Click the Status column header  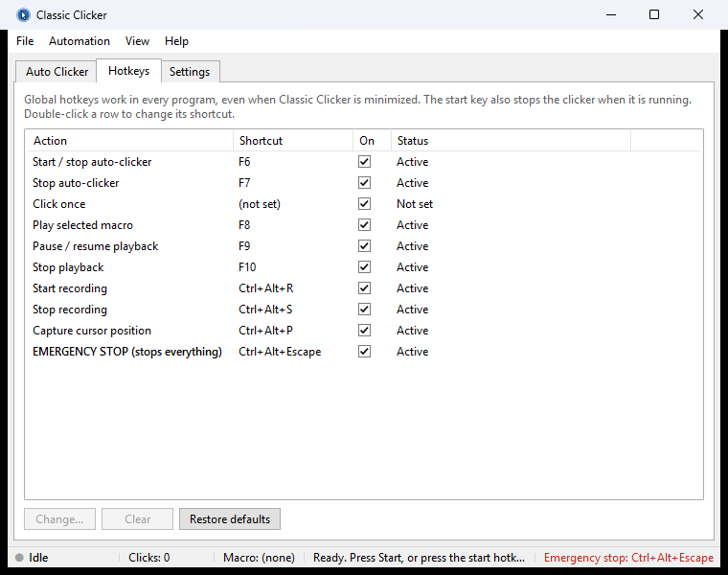click(x=511, y=141)
